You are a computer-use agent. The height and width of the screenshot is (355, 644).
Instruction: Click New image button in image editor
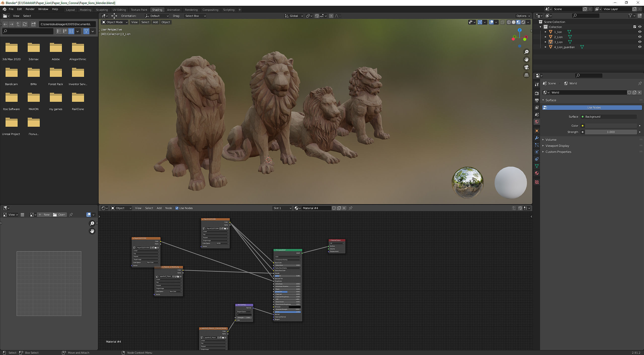click(x=44, y=215)
